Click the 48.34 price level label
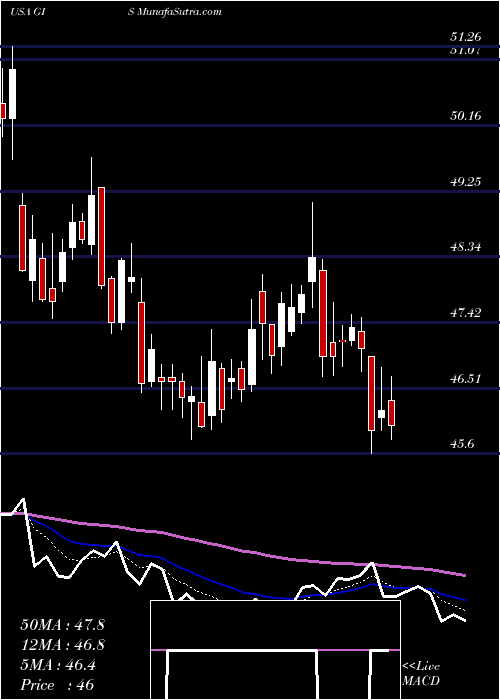 click(x=465, y=247)
